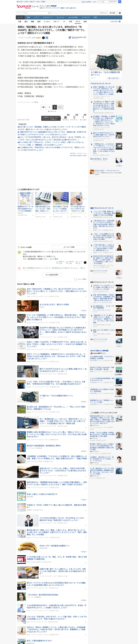
Task: Open the エキスパート tab
Action: coord(48,17)
